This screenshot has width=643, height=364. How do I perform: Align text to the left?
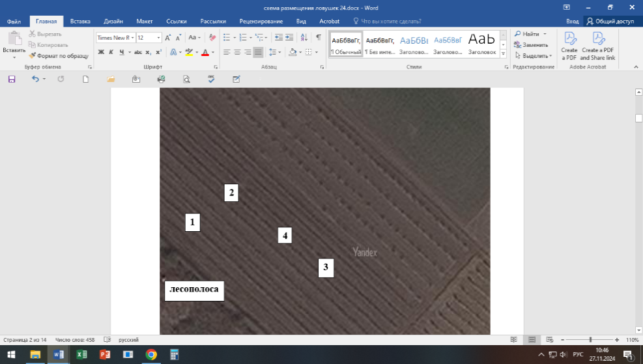pyautogui.click(x=227, y=52)
